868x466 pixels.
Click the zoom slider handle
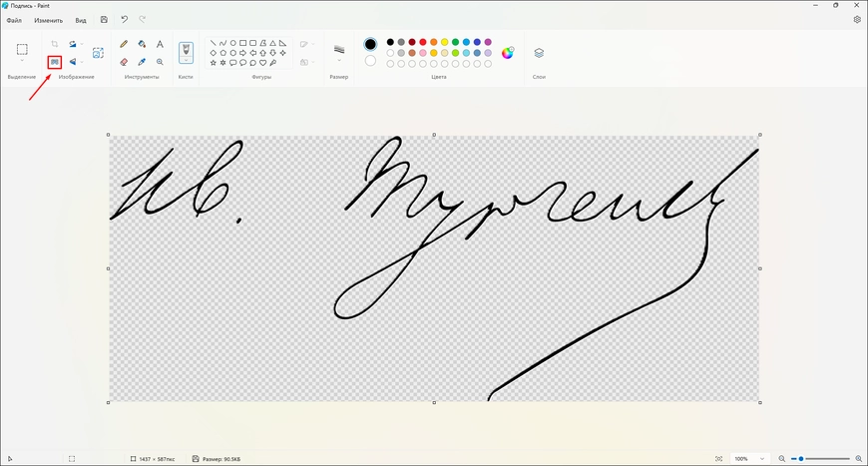click(801, 459)
